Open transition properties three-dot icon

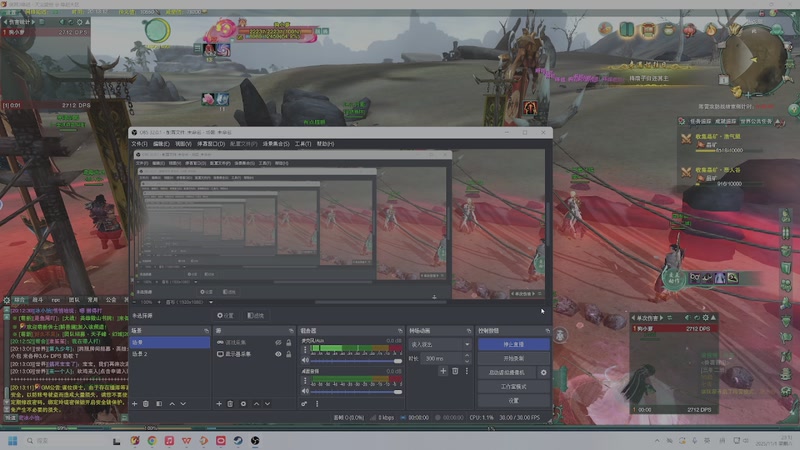[466, 371]
